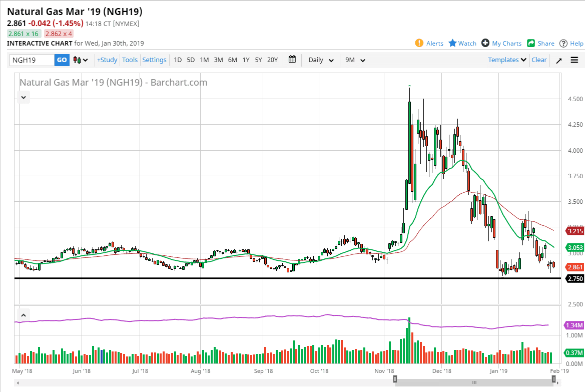Collapse the main price pane chevron
The width and height of the screenshot is (585, 392).
click(x=24, y=98)
